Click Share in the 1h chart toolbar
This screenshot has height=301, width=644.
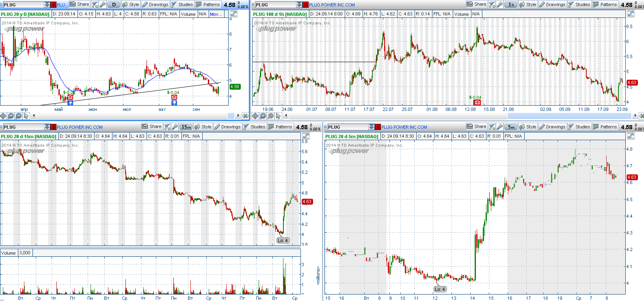point(476,4)
